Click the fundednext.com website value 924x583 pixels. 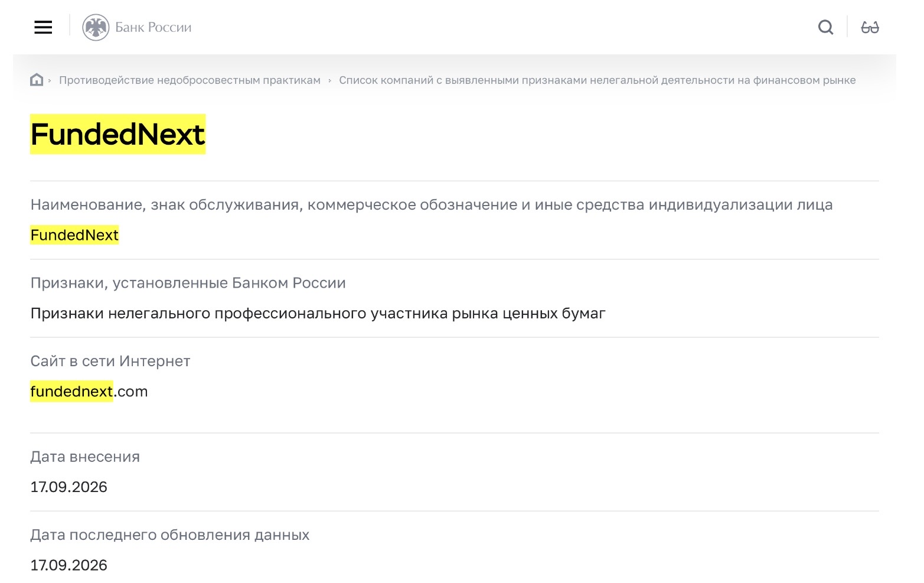(89, 392)
